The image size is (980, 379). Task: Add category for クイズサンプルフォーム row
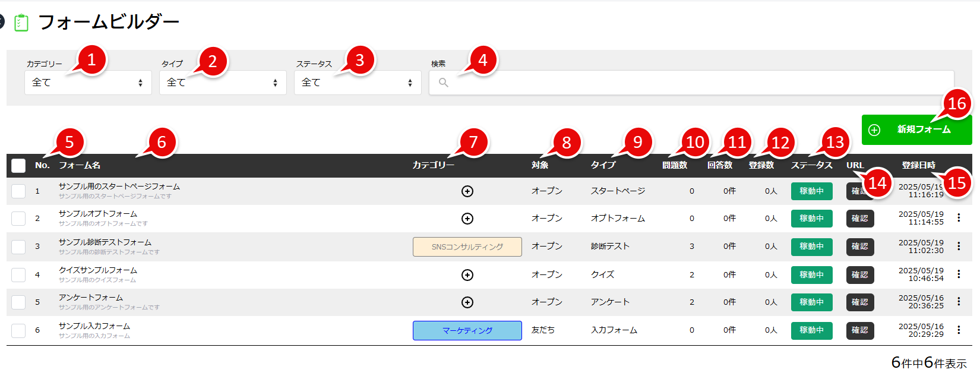coord(467,275)
